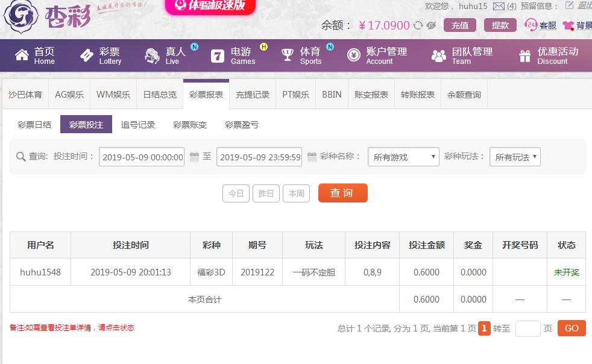
Task: Click the N badge on Live menu
Action: pos(195,47)
